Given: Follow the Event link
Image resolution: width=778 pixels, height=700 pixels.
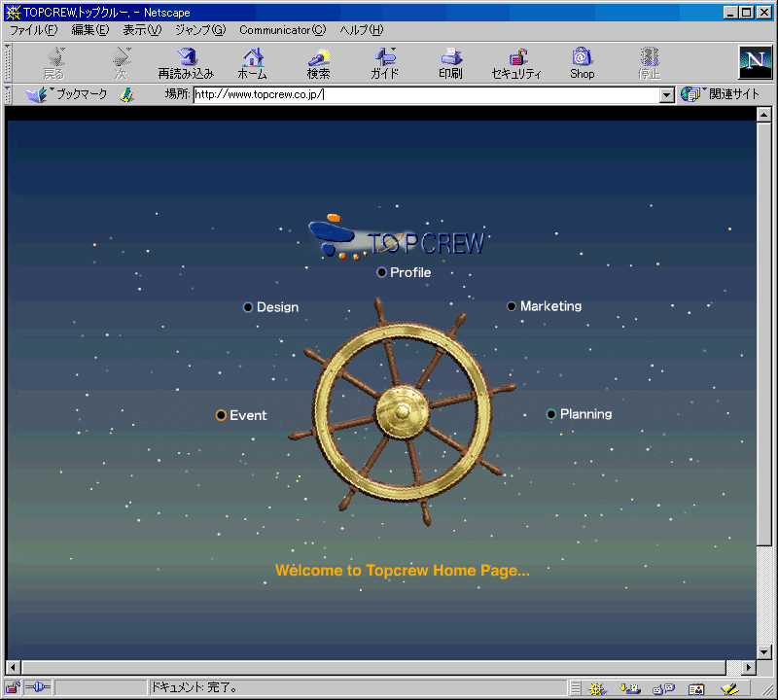Looking at the screenshot, I should [x=241, y=415].
